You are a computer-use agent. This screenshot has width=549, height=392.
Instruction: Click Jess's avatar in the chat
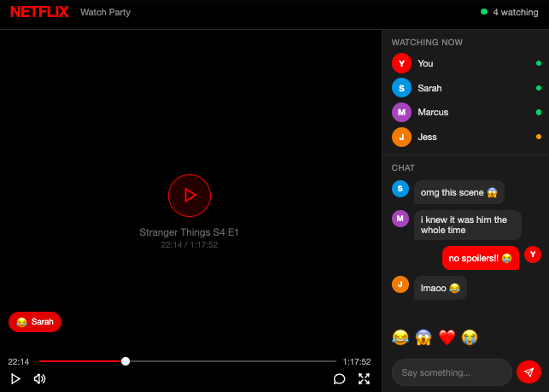click(x=400, y=284)
